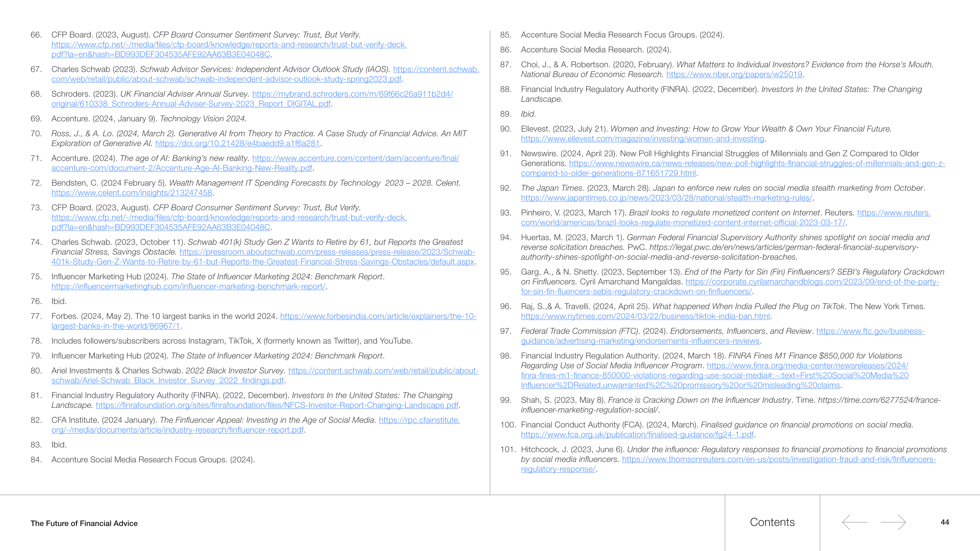Open the celent.com insights link

tap(132, 193)
